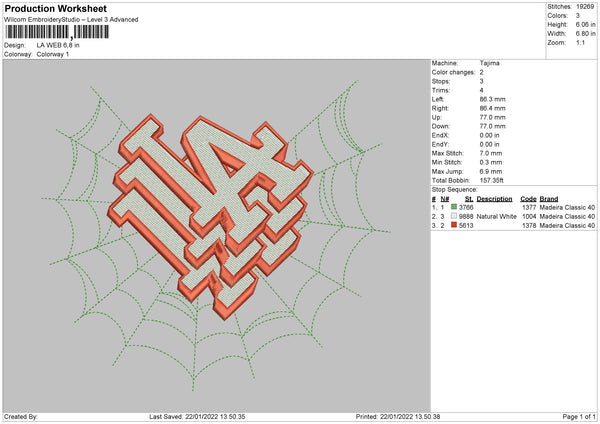Click the 'Page 1 of 1' footer text
The width and height of the screenshot is (600, 424).
click(579, 417)
